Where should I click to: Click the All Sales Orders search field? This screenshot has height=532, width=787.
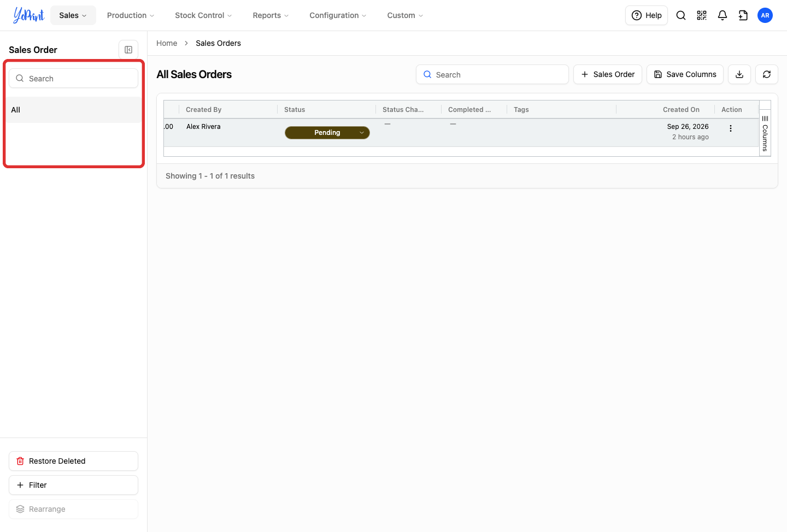(492, 74)
